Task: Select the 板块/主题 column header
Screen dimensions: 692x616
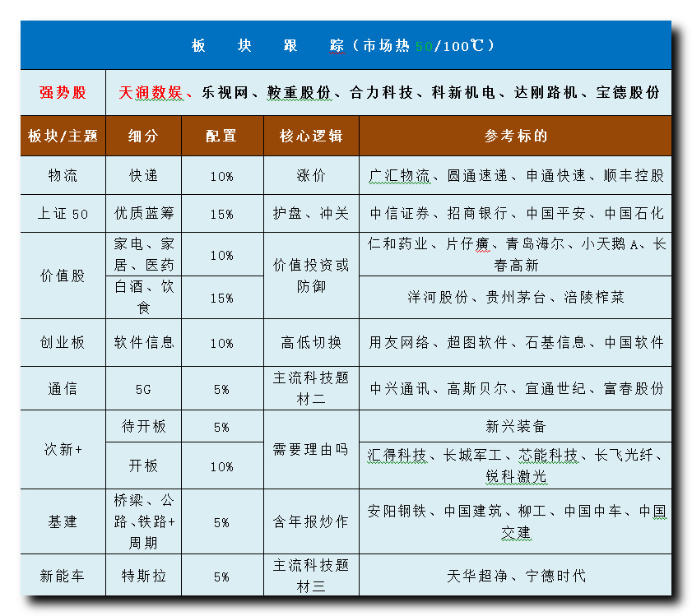Action: pyautogui.click(x=63, y=136)
